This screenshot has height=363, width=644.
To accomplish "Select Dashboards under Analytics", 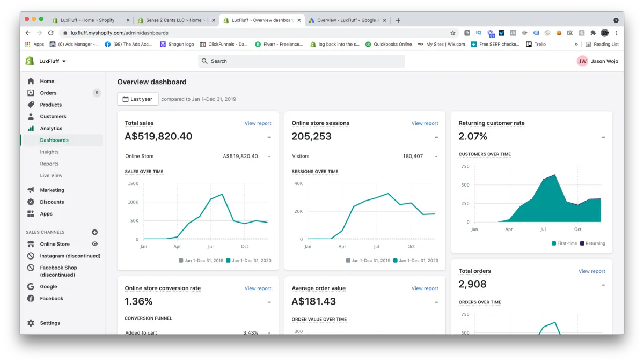I will click(x=54, y=140).
